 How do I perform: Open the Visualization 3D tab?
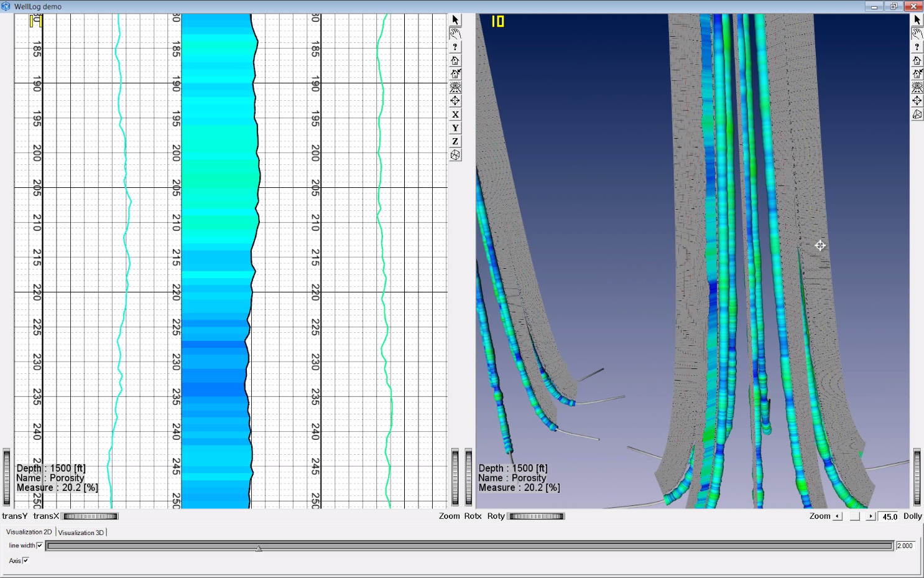(x=81, y=533)
